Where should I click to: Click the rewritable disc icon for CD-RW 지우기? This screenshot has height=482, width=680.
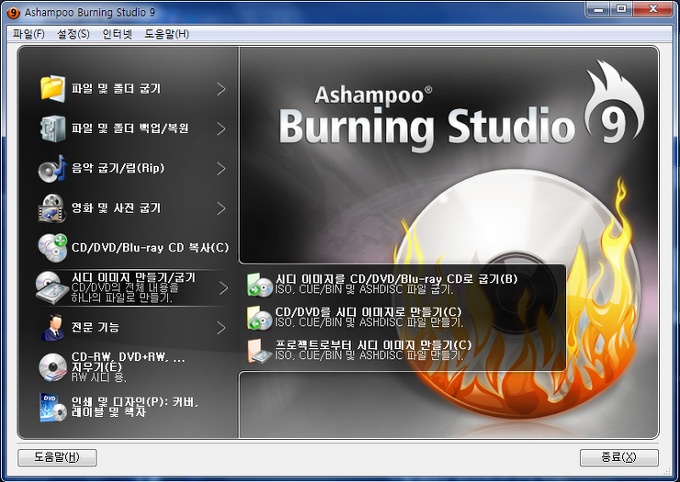click(x=52, y=367)
